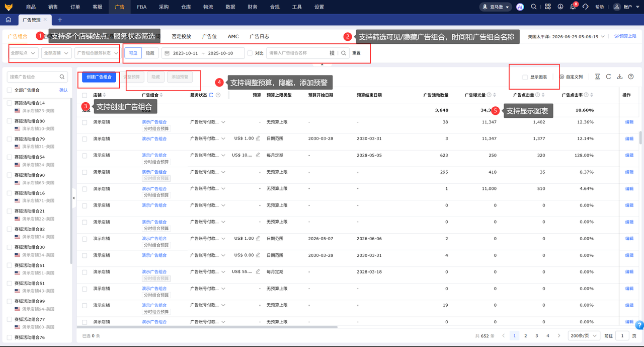This screenshot has height=347, width=644.
Task: Click help icon next to 服务状态 header
Action: tap(218, 95)
